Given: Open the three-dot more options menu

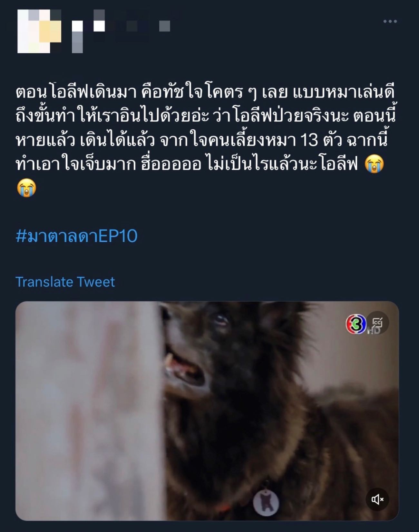Looking at the screenshot, I should (x=390, y=22).
